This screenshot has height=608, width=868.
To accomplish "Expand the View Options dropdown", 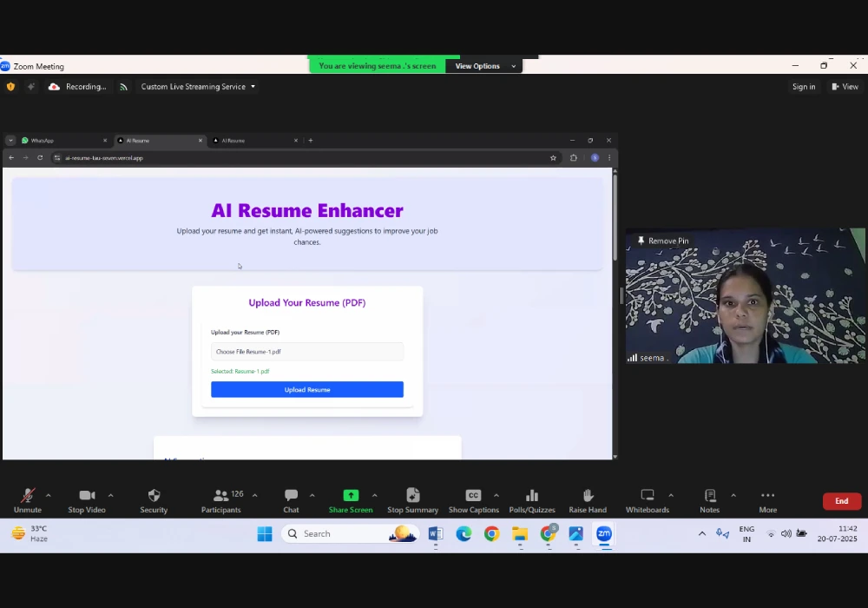I will pos(483,66).
